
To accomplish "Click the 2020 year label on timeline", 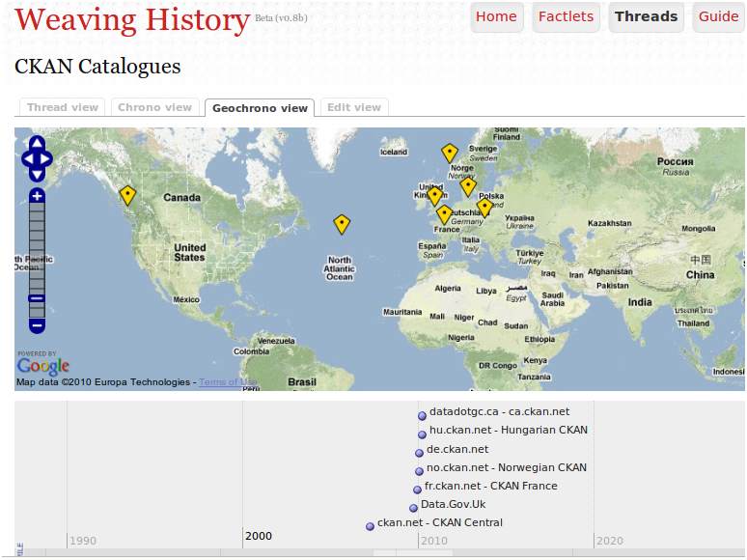I will tap(610, 541).
